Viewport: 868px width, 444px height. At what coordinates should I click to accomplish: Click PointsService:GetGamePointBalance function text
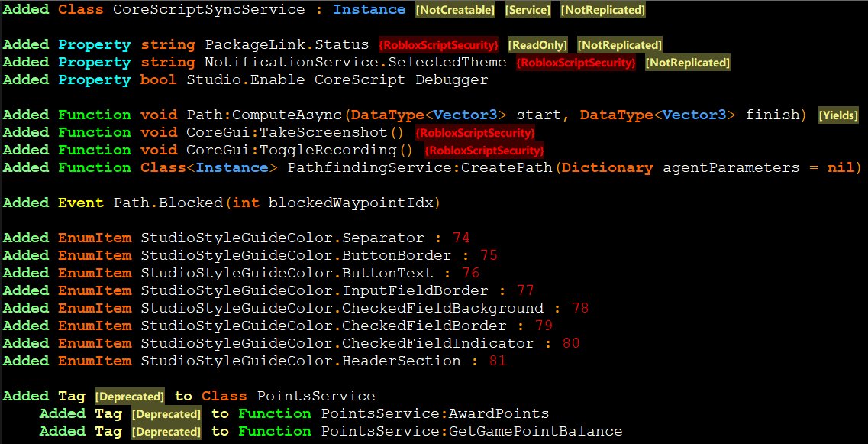[x=472, y=431]
